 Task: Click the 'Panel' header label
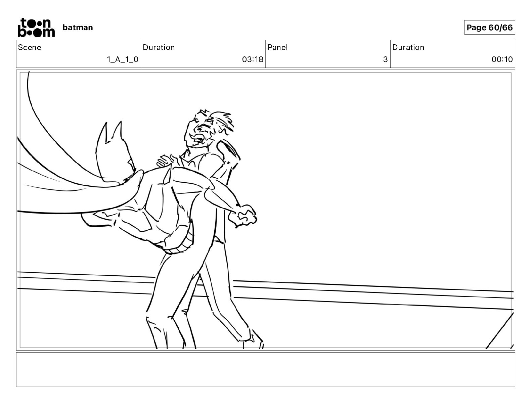(x=278, y=47)
